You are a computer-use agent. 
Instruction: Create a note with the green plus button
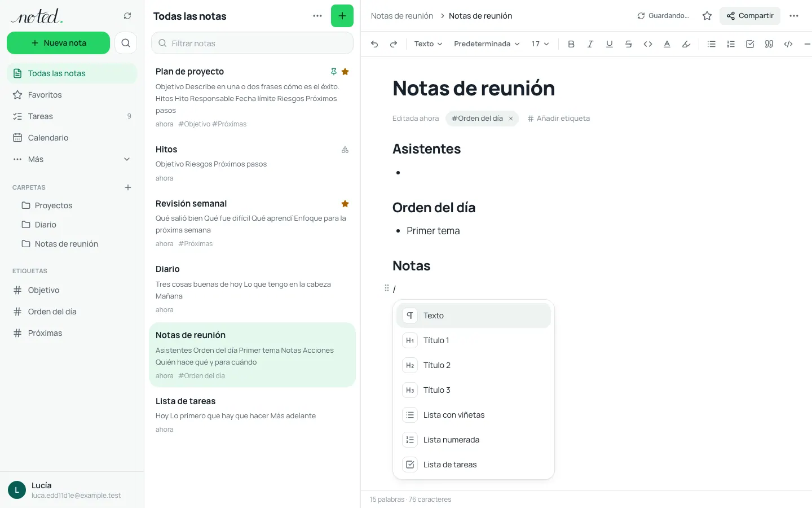tap(342, 16)
